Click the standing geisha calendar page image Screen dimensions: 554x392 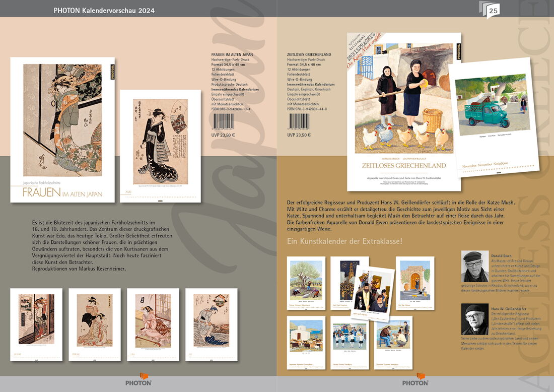160,146
